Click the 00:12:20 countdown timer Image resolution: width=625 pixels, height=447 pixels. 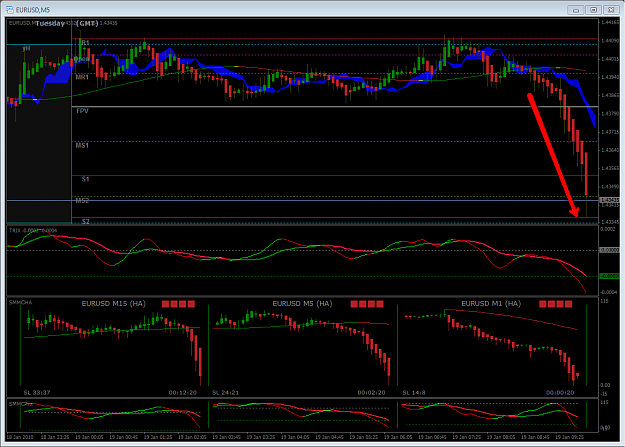click(183, 392)
